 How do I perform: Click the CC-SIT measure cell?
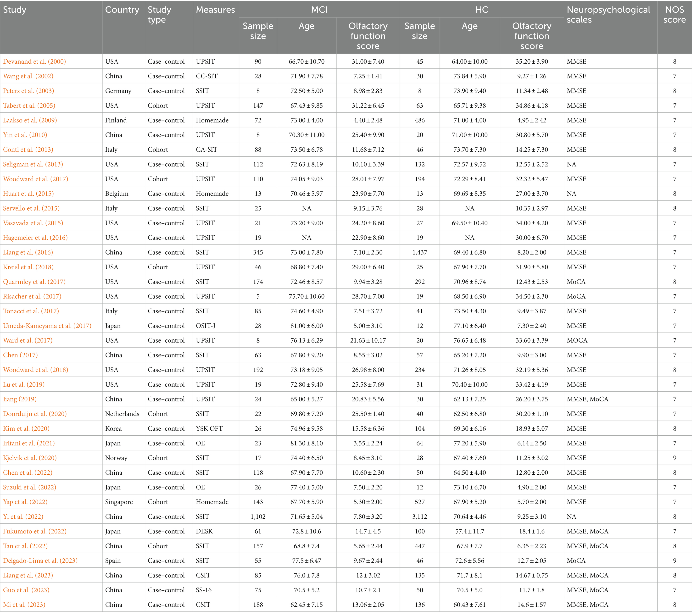pos(206,76)
